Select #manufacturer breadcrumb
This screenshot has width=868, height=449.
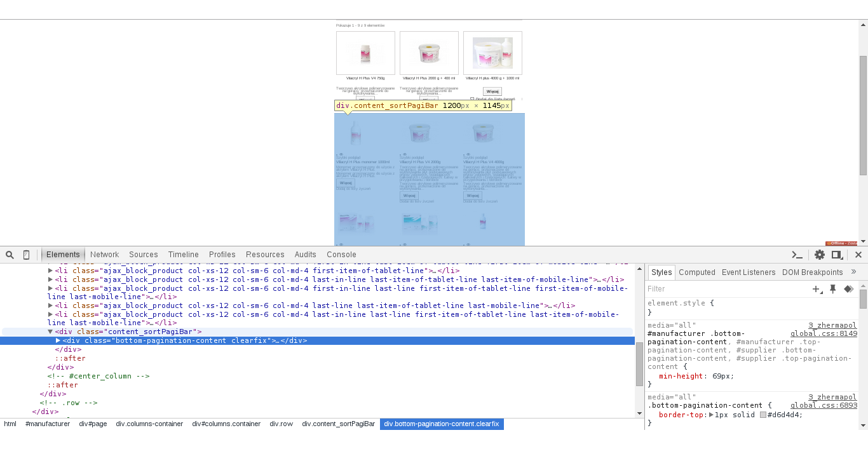click(48, 424)
